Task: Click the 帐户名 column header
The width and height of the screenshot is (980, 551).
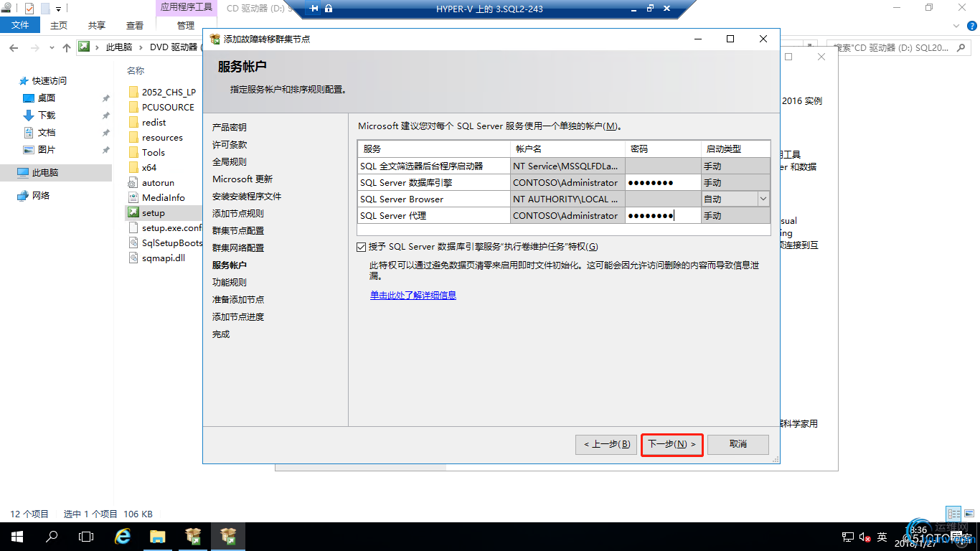Action: [567, 149]
